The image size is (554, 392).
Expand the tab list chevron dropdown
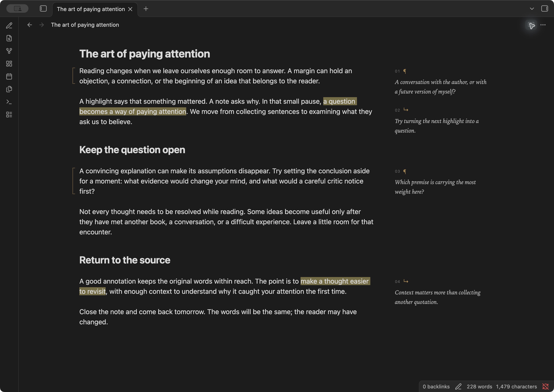tap(532, 9)
